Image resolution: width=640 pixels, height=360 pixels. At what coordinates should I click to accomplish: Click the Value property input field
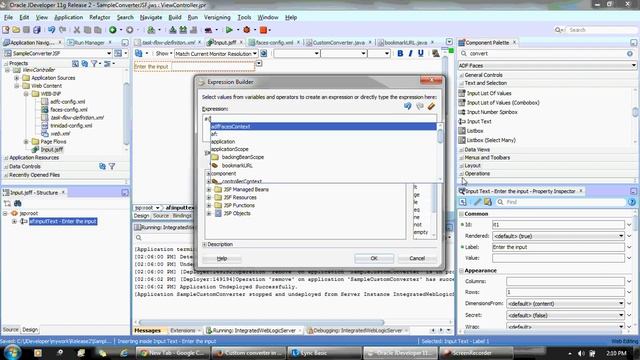(558, 258)
